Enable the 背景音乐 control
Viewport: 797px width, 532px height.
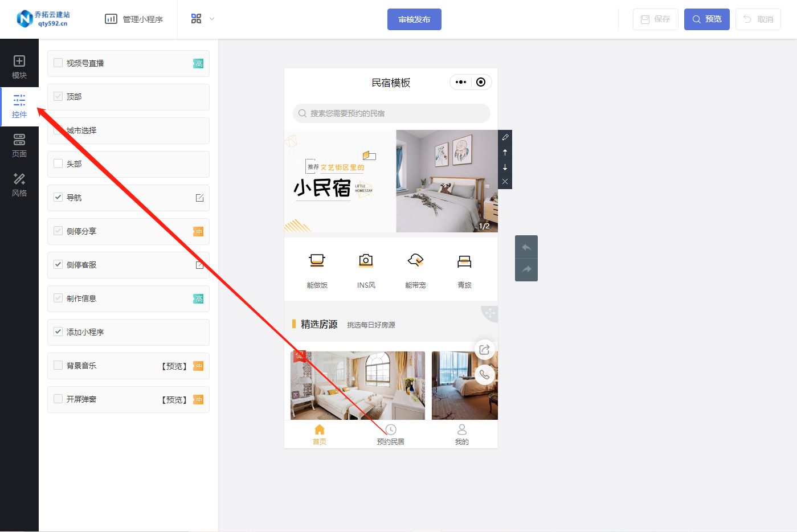tap(58, 366)
